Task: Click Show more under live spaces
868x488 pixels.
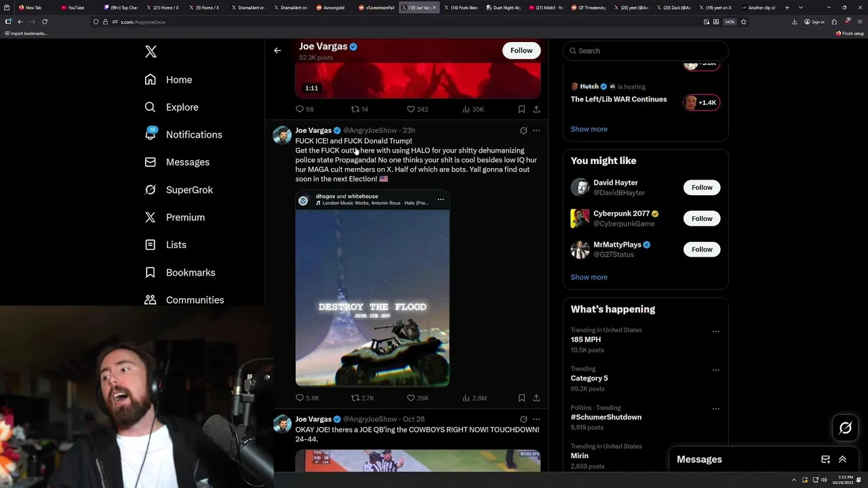Action: point(589,129)
